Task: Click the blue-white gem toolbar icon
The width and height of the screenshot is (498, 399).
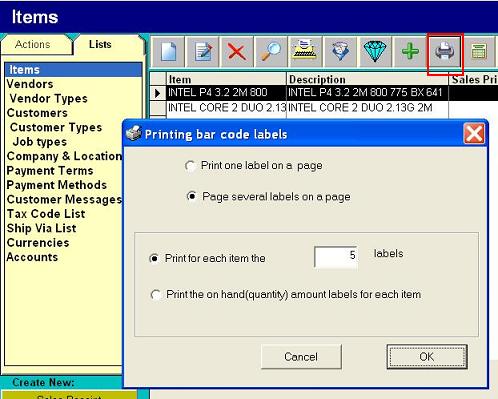Action: tap(340, 52)
